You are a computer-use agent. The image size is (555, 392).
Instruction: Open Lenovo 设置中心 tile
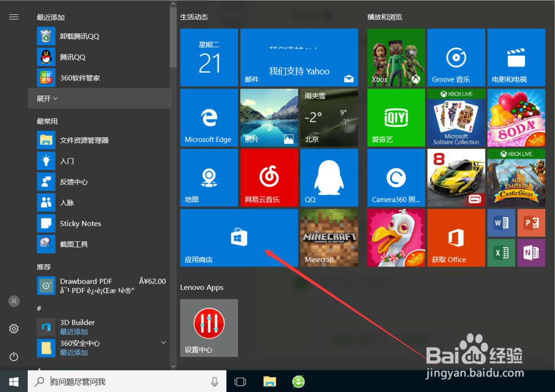pos(209,328)
